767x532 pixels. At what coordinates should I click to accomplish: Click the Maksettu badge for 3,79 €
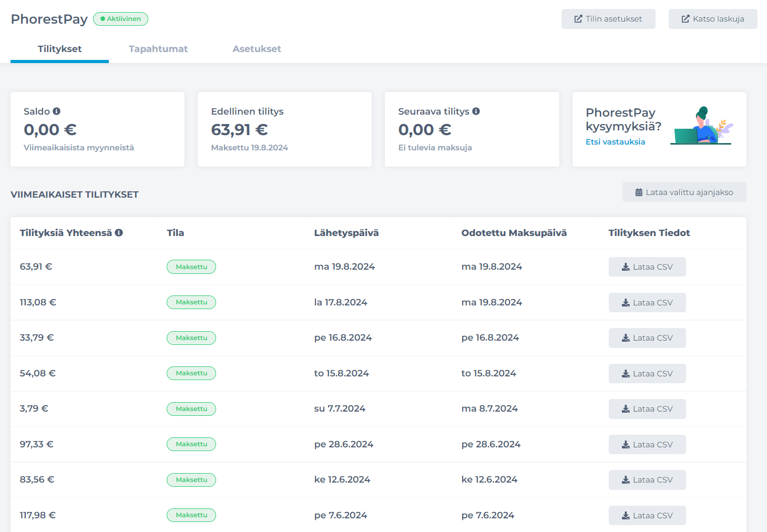191,409
